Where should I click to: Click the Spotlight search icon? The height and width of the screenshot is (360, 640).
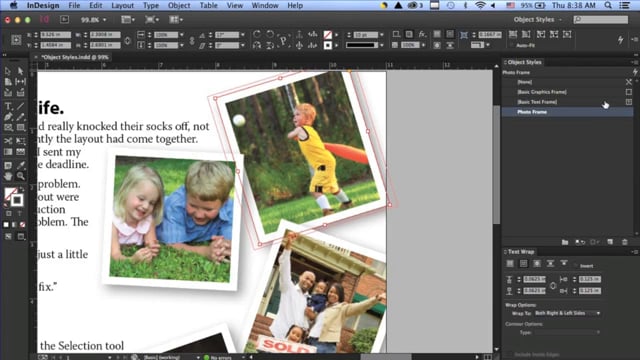pyautogui.click(x=608, y=5)
